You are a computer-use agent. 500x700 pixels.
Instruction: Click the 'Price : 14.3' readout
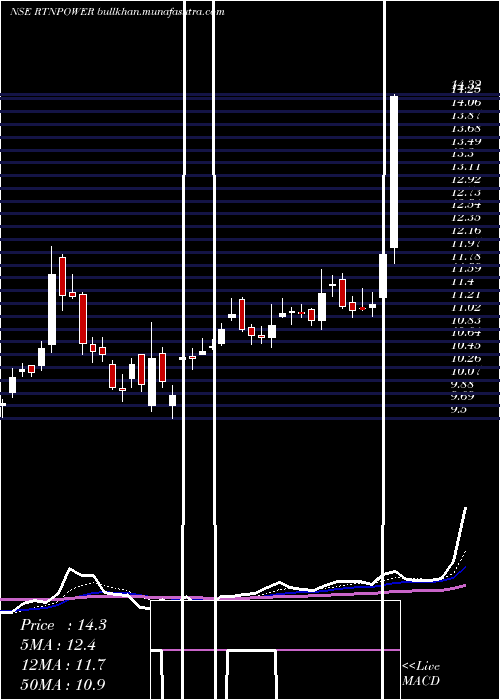(x=63, y=625)
